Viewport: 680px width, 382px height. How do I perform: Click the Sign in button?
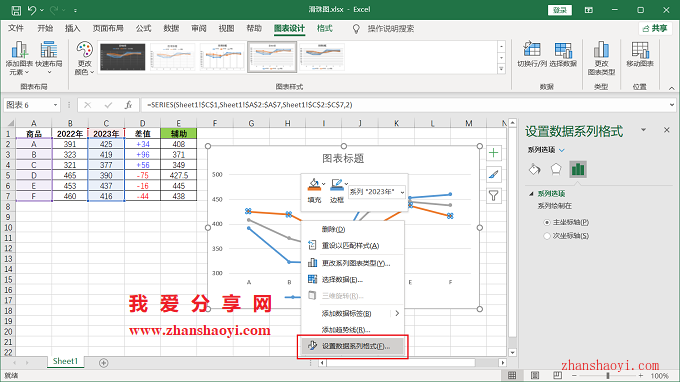click(559, 10)
